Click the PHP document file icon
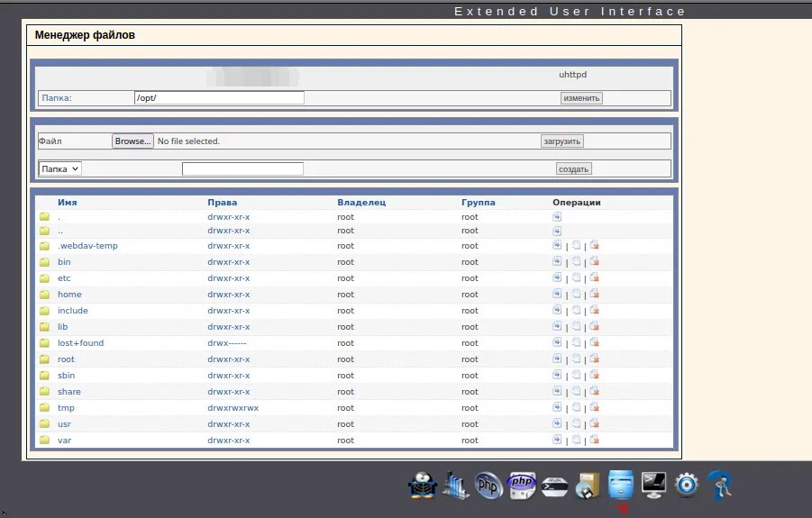812x518 pixels. [x=522, y=486]
